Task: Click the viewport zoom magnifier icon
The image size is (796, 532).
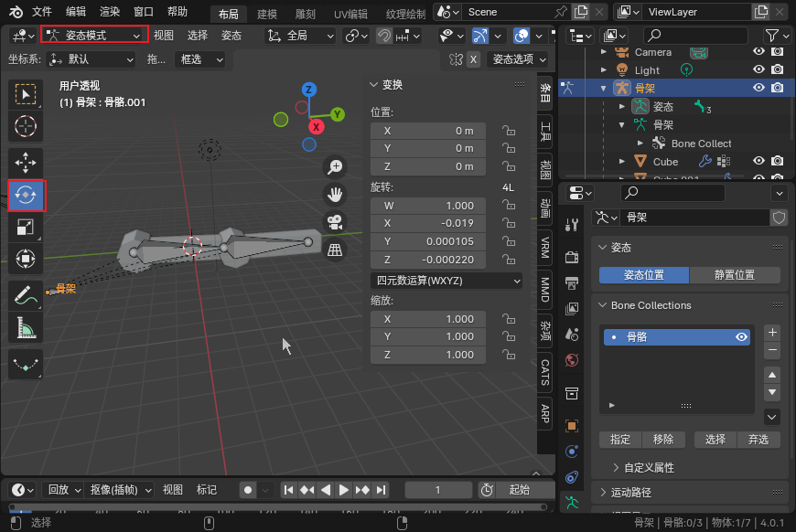Action: pyautogui.click(x=336, y=166)
